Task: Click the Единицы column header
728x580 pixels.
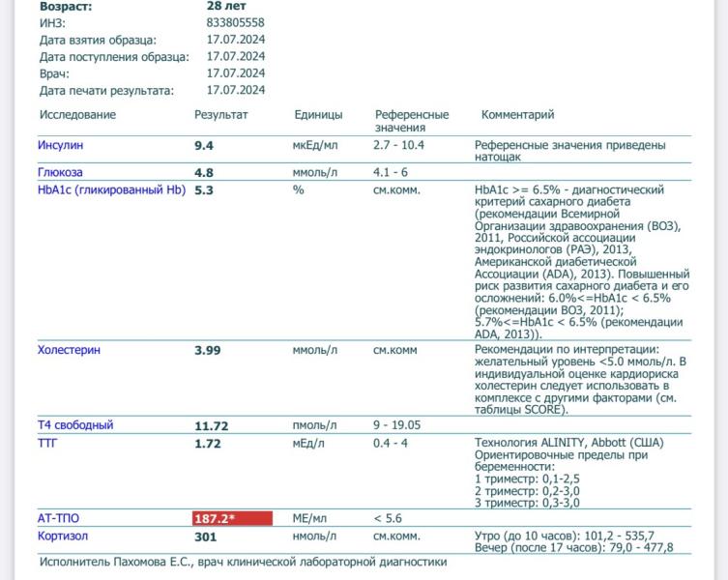Action: click(x=318, y=115)
